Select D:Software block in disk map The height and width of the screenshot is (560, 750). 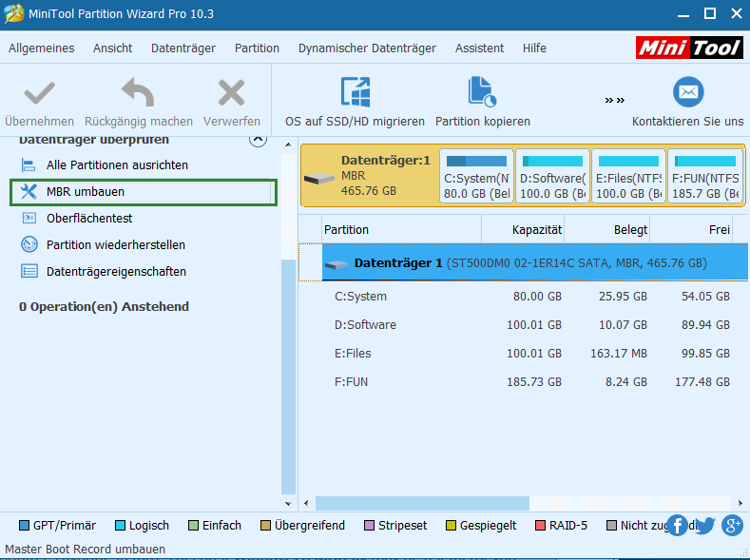[552, 176]
